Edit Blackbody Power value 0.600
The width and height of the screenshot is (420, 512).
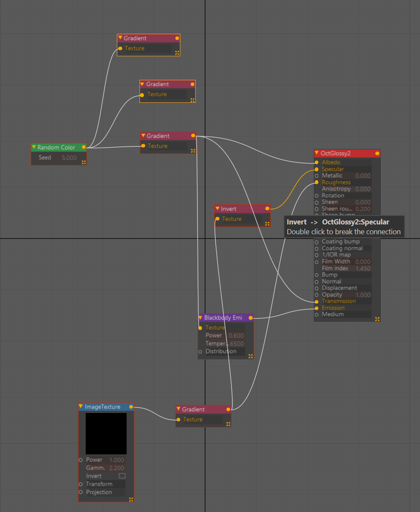tap(236, 335)
